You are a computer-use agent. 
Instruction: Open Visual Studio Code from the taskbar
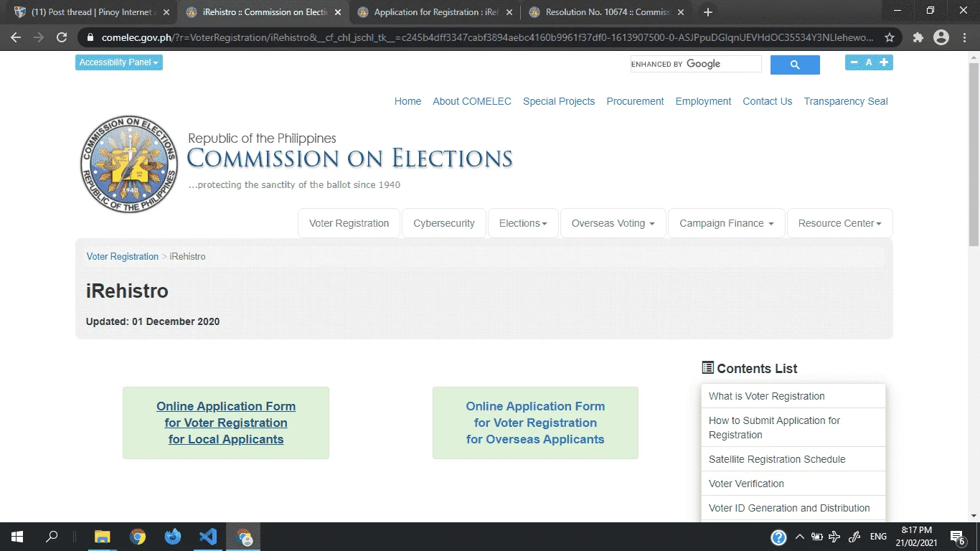pos(208,537)
